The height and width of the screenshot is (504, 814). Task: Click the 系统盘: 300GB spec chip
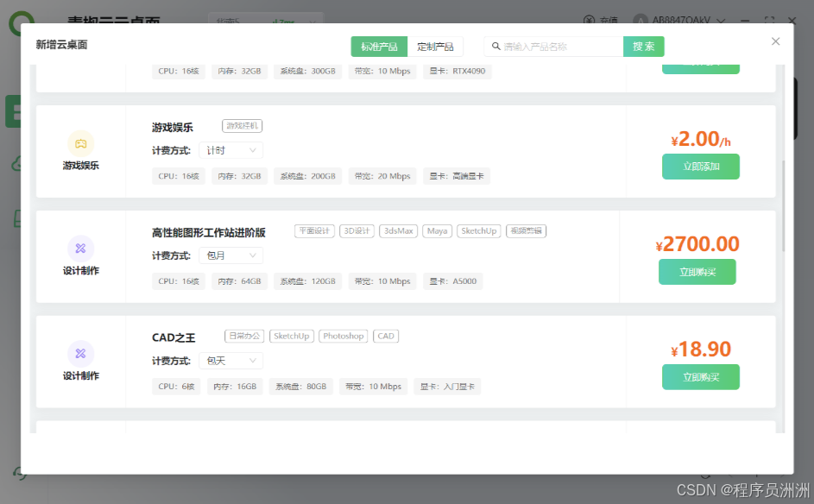click(x=308, y=71)
